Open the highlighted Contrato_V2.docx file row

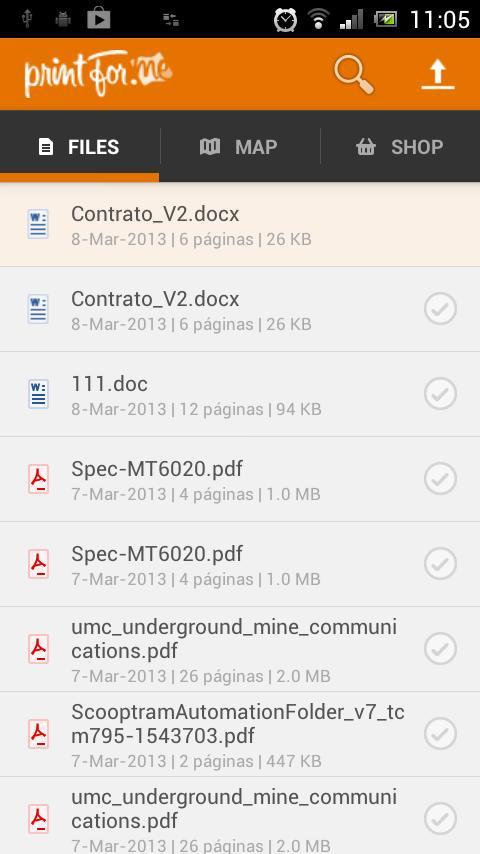(240, 224)
